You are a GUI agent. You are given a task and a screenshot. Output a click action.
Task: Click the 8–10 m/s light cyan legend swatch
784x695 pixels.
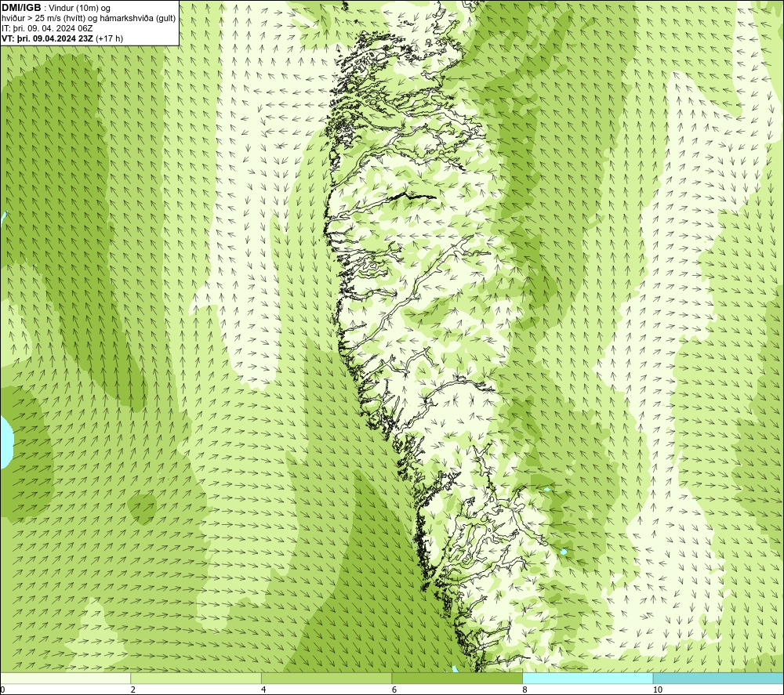587,678
